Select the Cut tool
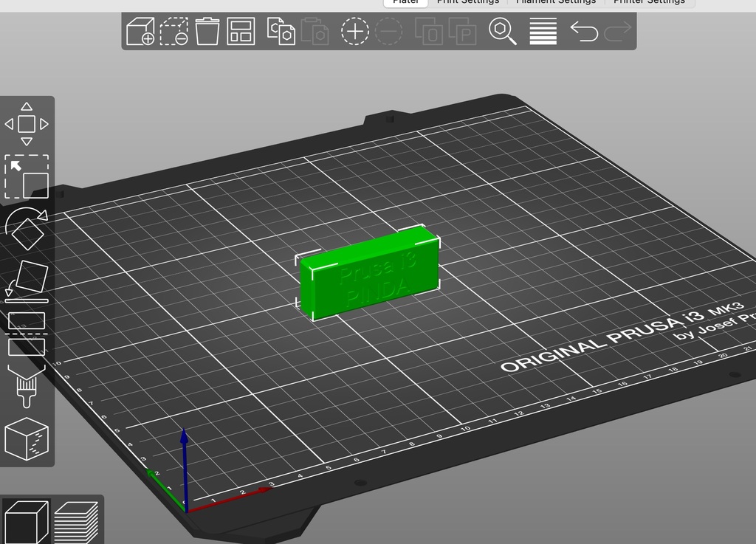Image resolution: width=756 pixels, height=544 pixels. pos(27,334)
